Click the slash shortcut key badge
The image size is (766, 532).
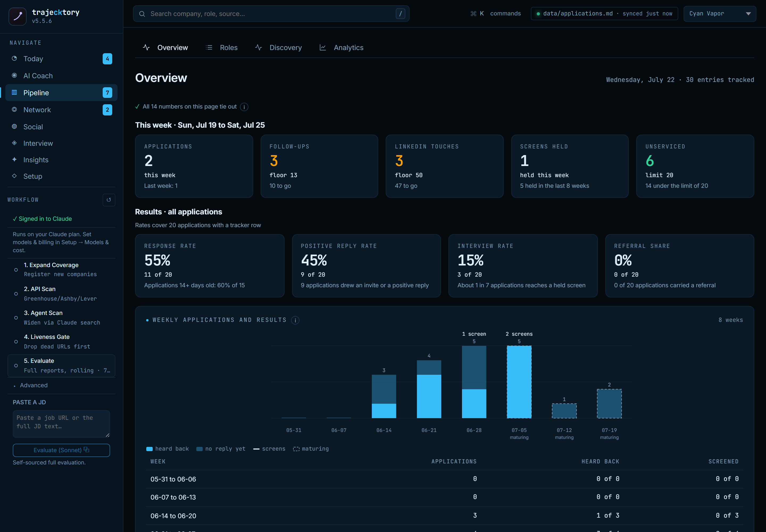pos(400,14)
